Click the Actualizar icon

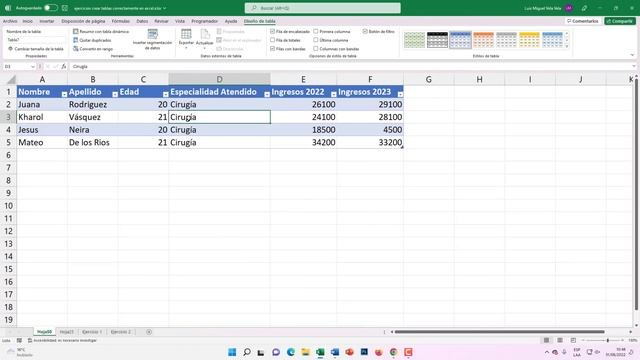(204, 34)
